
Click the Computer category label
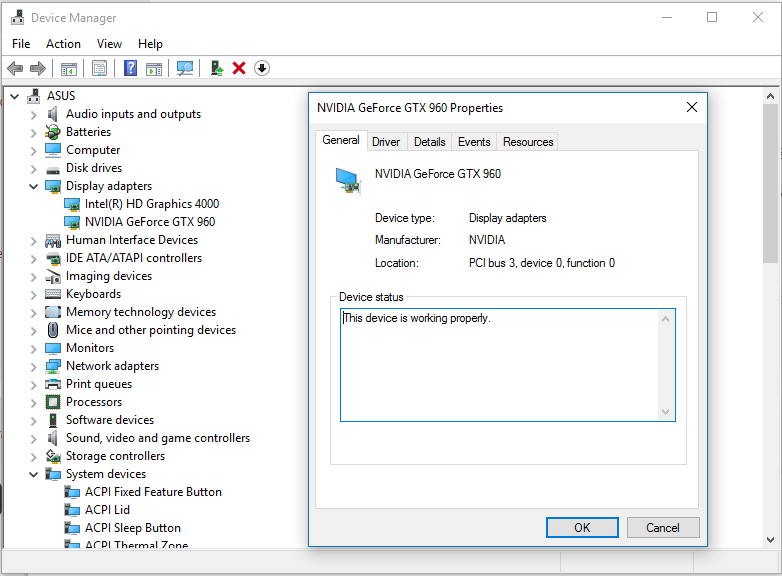[93, 150]
